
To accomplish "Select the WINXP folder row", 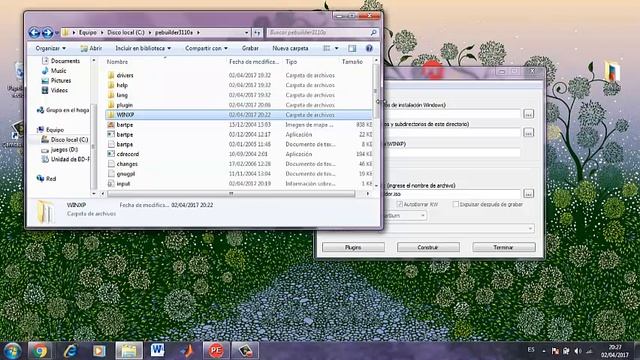I will pos(239,115).
